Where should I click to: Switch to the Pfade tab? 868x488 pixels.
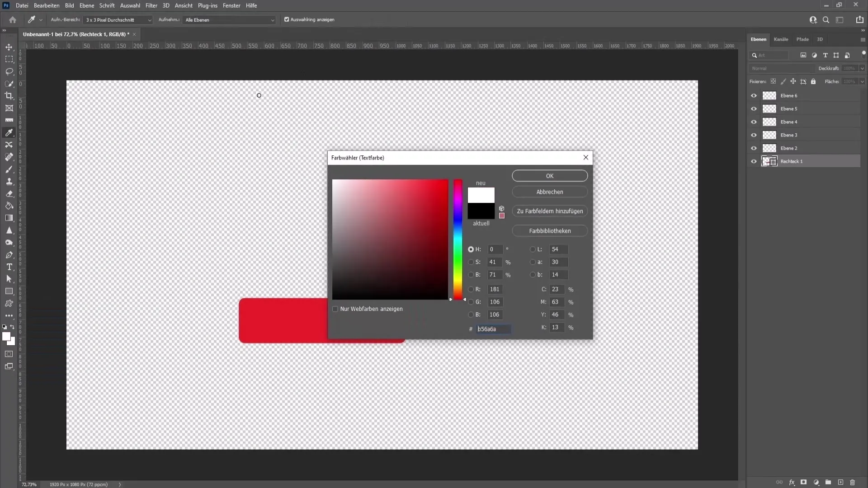(802, 39)
